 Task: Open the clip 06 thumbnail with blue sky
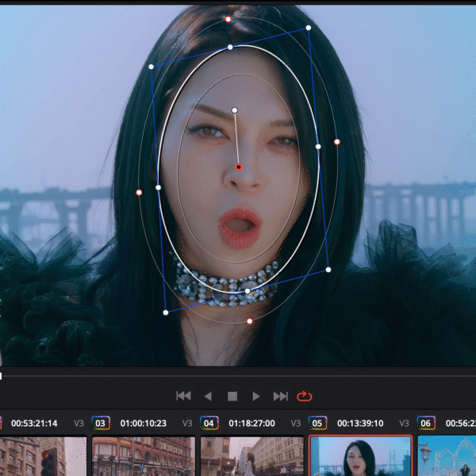[447, 456]
